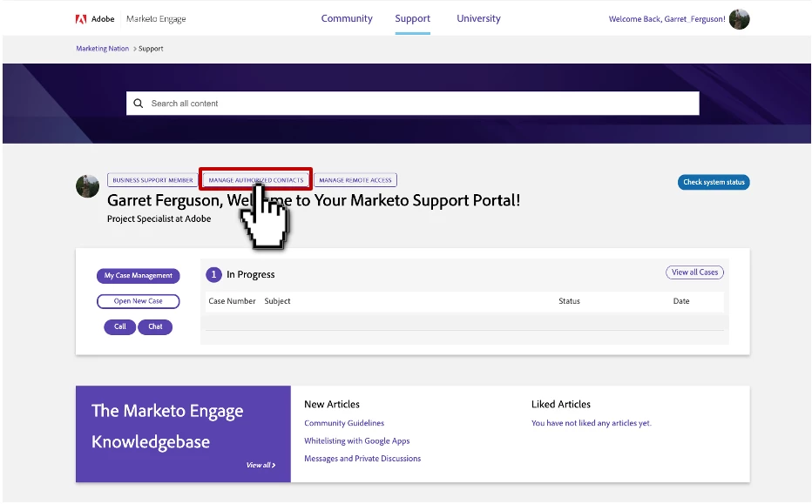Click the Subject column header
Viewport: 812px width, 504px height.
click(278, 301)
